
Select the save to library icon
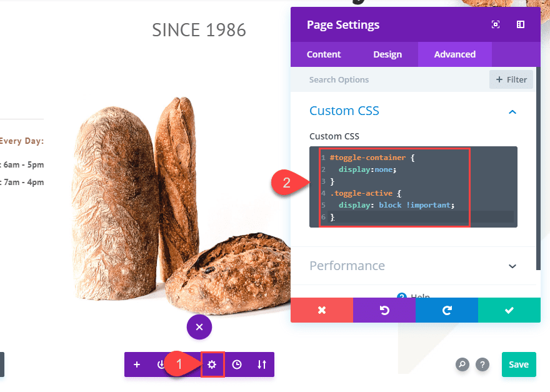(162, 364)
